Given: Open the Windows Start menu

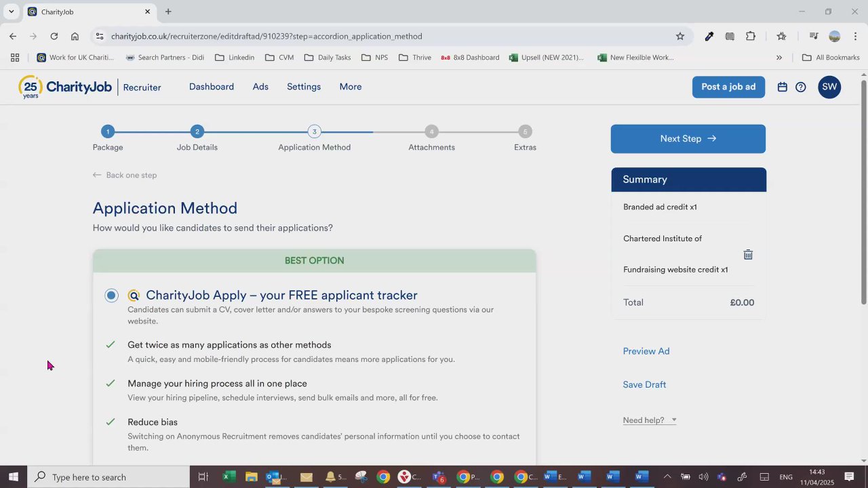Looking at the screenshot, I should (x=13, y=477).
